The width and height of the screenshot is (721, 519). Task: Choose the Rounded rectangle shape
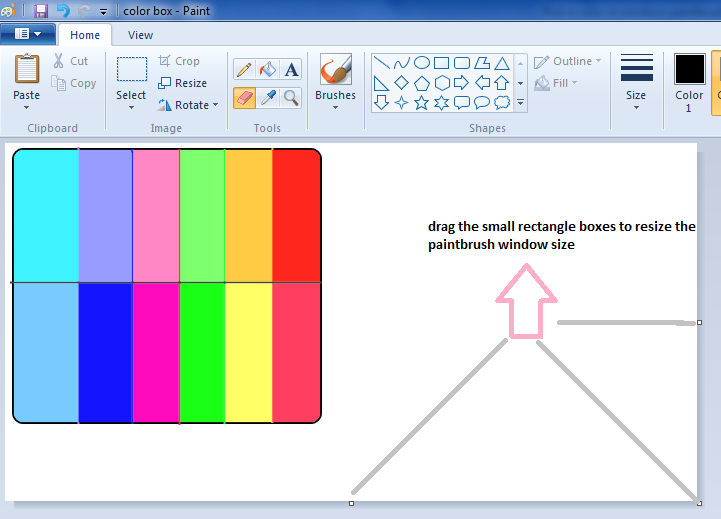point(462,63)
